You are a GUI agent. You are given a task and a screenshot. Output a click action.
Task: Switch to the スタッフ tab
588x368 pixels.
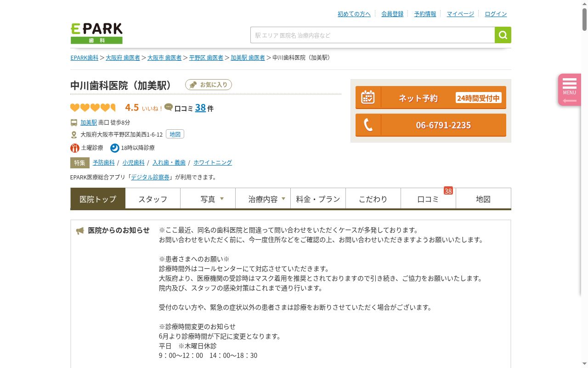click(x=153, y=199)
